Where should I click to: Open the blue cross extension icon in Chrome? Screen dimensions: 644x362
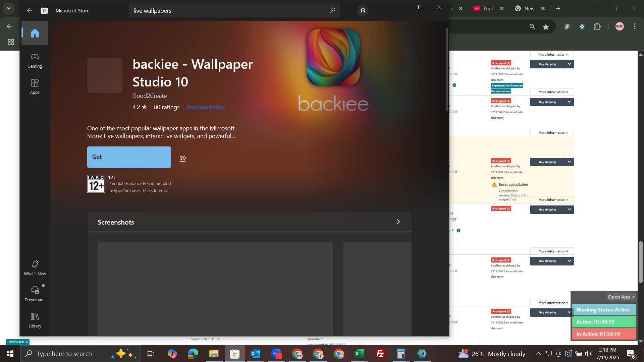[x=582, y=26]
